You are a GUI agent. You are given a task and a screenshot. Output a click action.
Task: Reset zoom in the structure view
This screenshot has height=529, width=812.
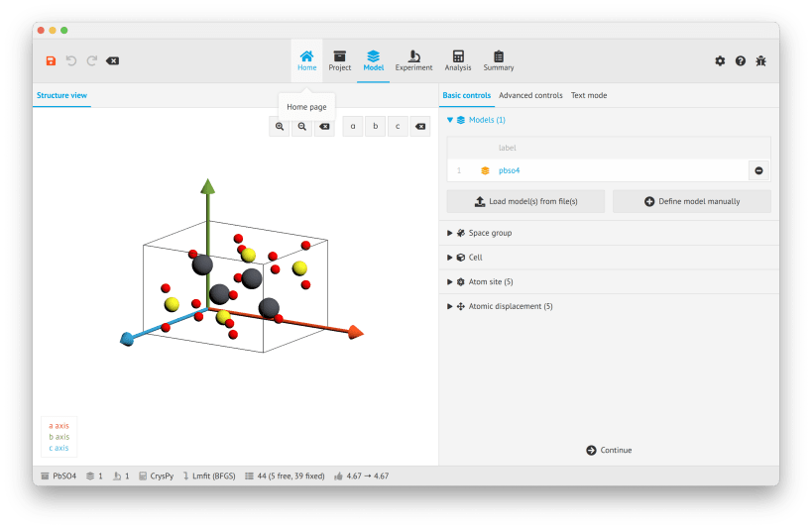pos(324,126)
